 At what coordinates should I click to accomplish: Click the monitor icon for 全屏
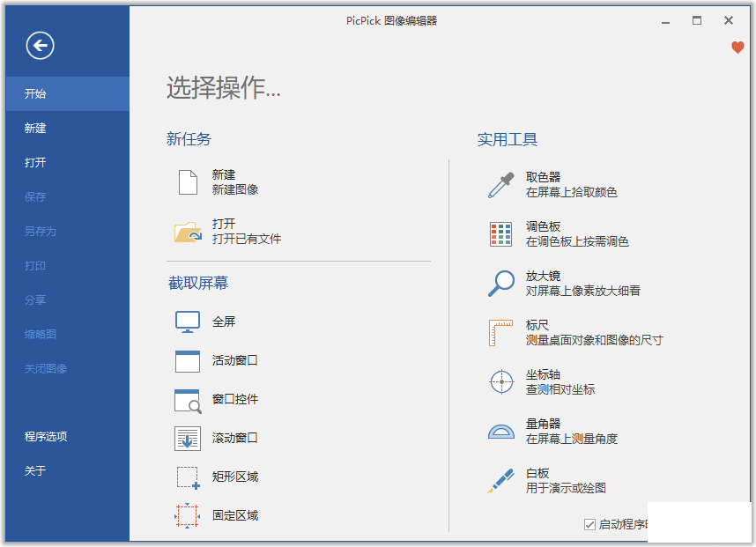[x=188, y=322]
